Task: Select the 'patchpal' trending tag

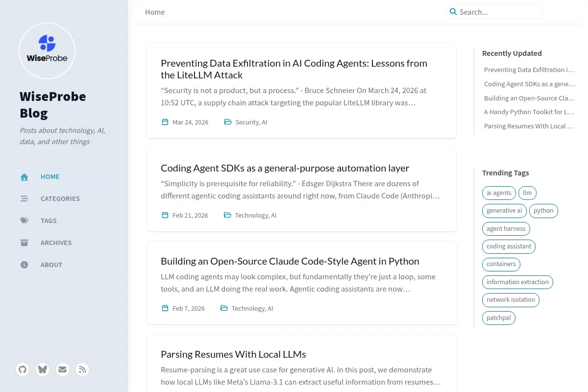Action: pos(499,318)
